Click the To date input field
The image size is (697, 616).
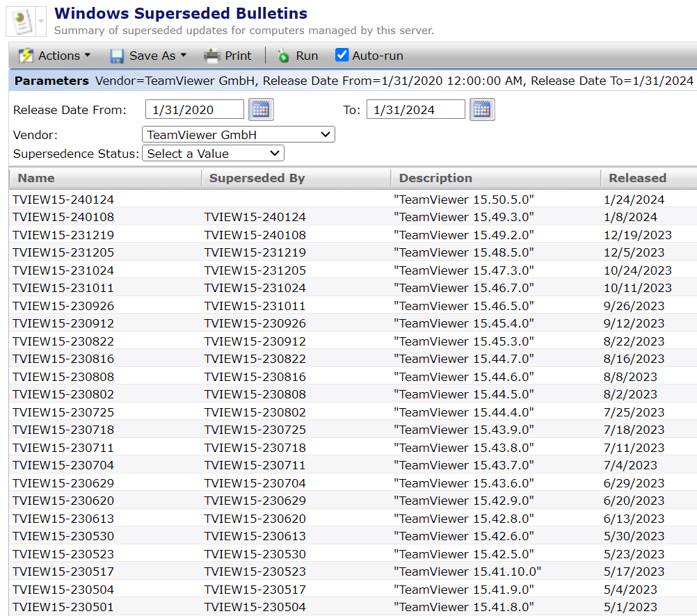[x=415, y=110]
